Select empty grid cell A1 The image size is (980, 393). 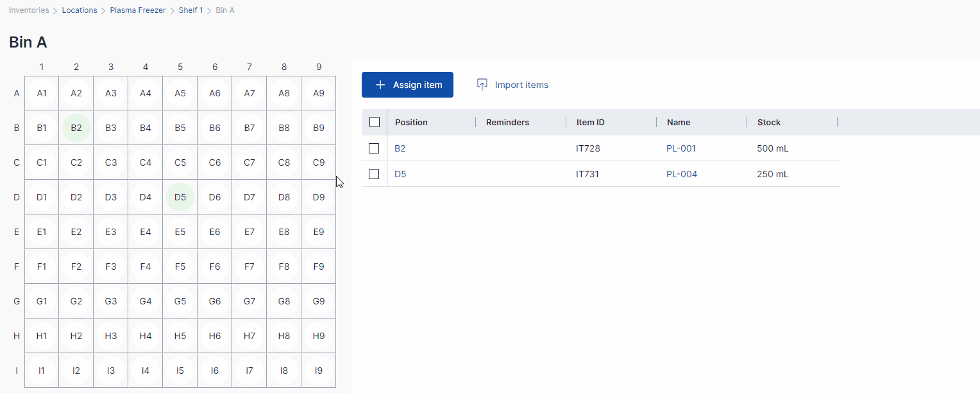(42, 93)
